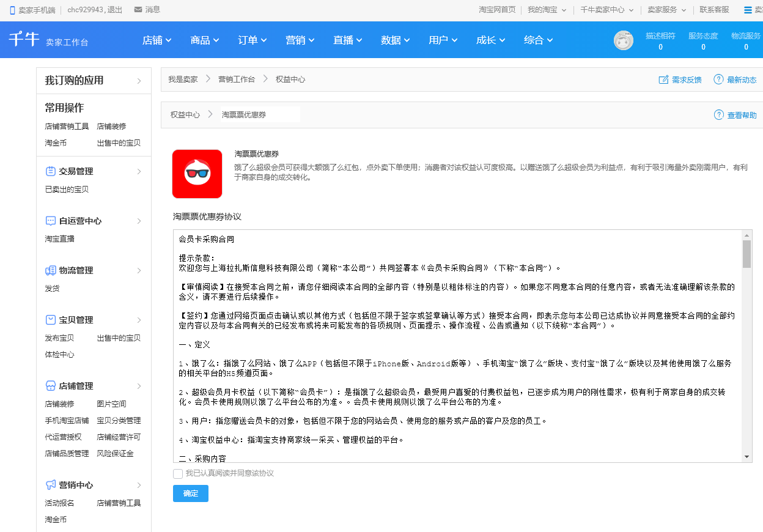Check 我已认真阅读并同意该协议 checkbox
This screenshot has width=763, height=532.
(178, 473)
